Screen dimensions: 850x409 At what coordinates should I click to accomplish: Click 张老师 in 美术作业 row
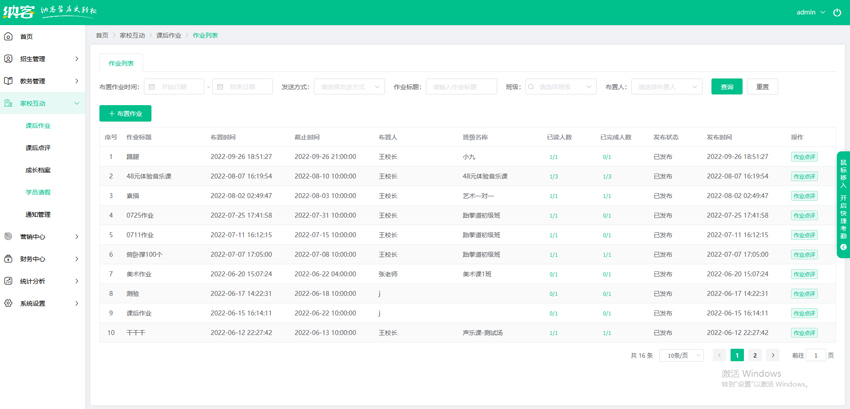[388, 274]
